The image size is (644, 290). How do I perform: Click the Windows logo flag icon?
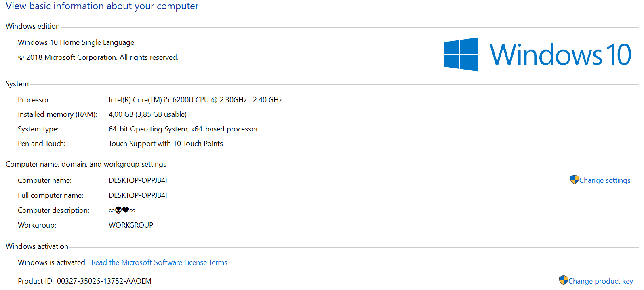click(x=461, y=55)
